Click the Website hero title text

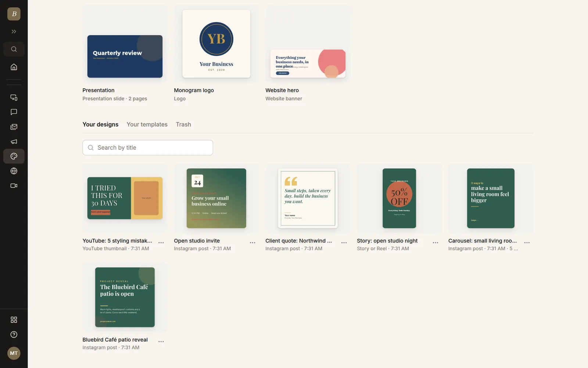tap(282, 90)
